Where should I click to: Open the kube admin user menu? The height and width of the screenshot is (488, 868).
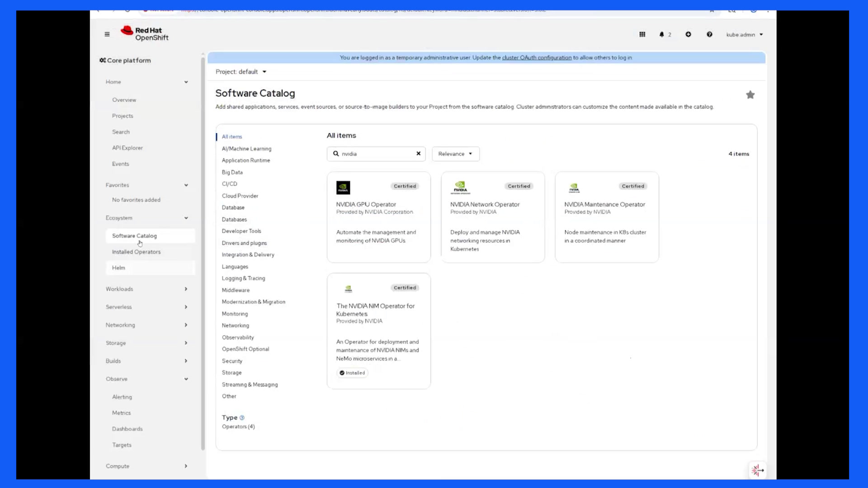click(745, 34)
